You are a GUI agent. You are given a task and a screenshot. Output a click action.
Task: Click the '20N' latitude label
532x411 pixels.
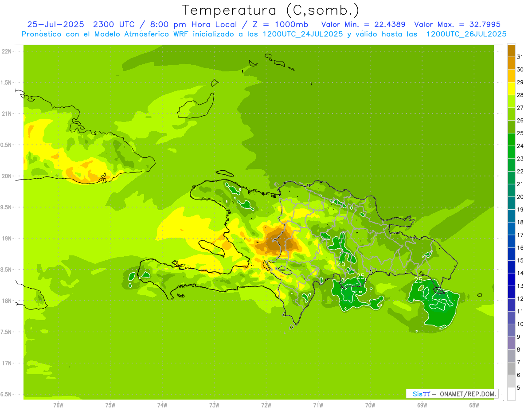click(x=7, y=176)
